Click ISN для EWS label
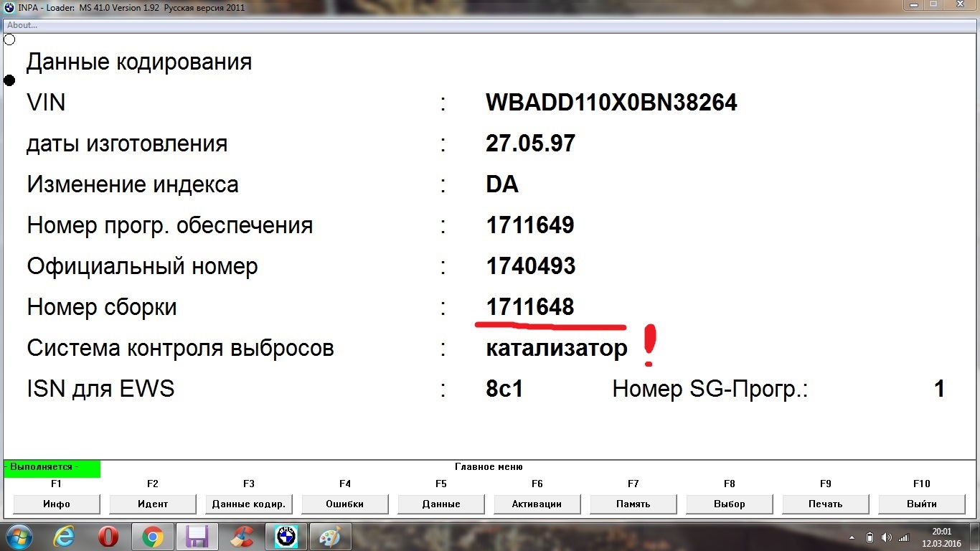980x551 pixels. tap(100, 389)
